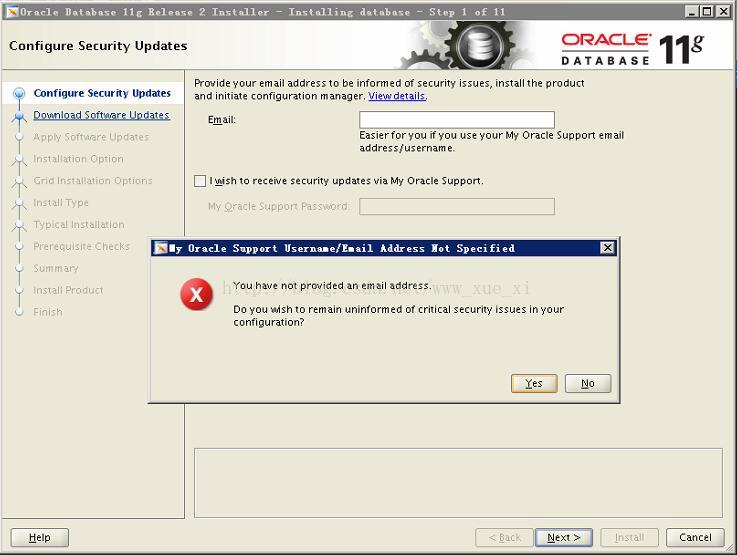Click the dialog title bar app icon
The image size is (737, 555).
pos(161,248)
